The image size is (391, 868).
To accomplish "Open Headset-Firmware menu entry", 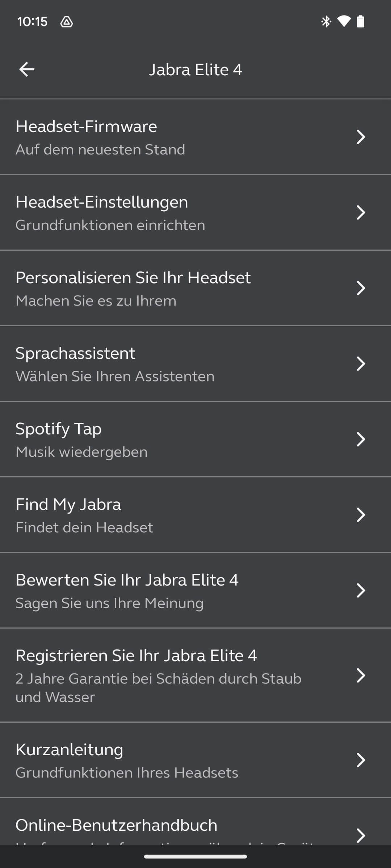I will 145,137.
